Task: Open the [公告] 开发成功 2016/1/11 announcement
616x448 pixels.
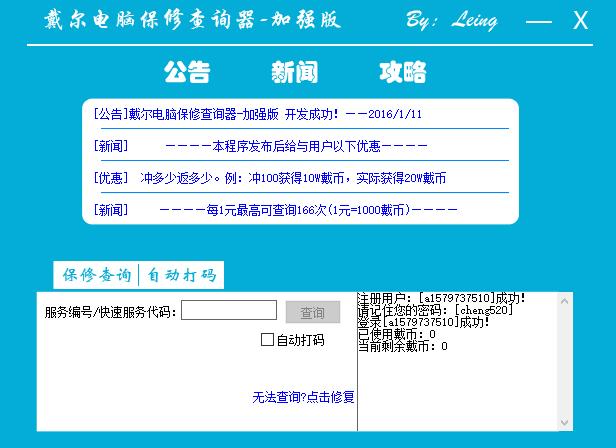Action: (258, 114)
